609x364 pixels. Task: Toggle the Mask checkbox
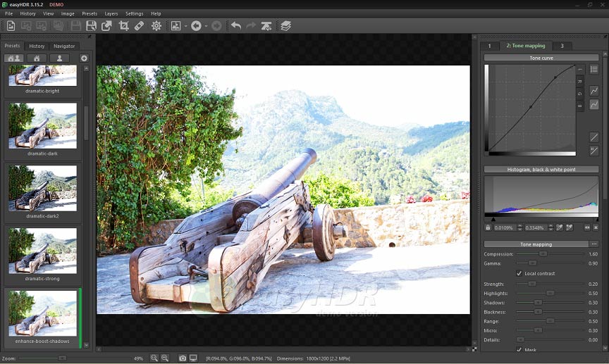click(x=519, y=350)
